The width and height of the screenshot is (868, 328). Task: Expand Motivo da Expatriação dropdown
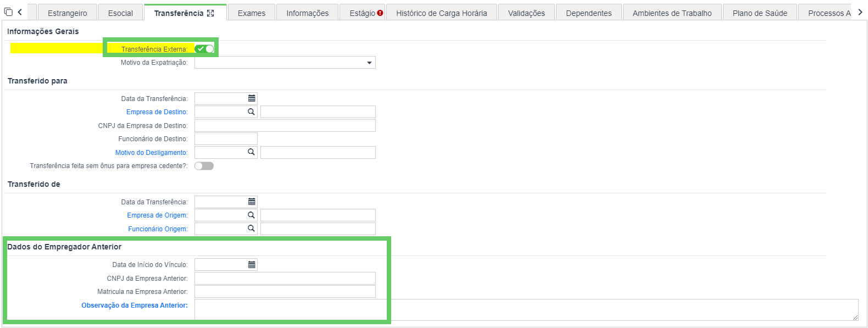[x=369, y=63]
